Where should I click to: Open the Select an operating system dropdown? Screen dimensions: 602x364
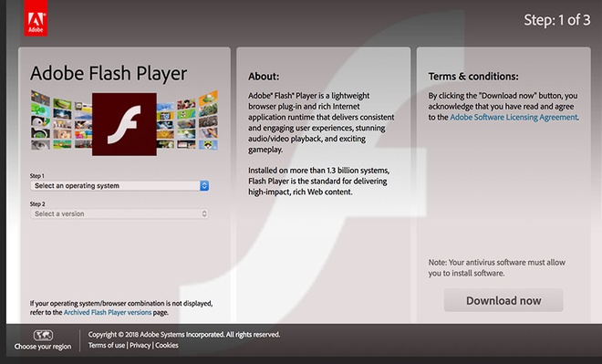119,186
